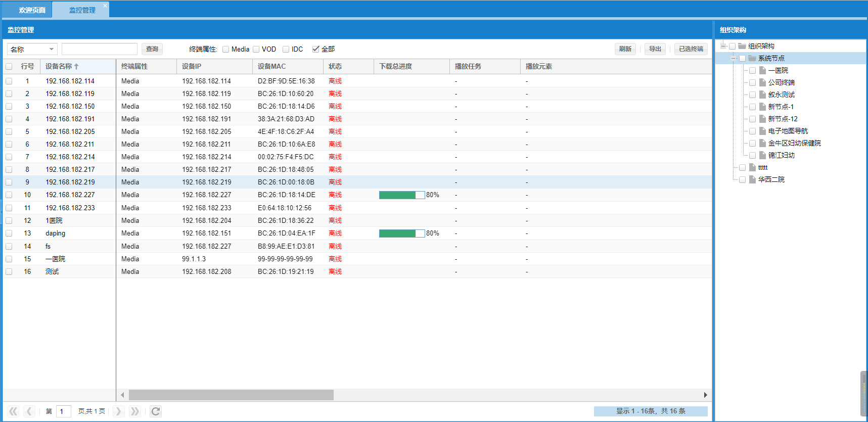
Task: Close the 监控管理 tab
Action: pos(105,6)
